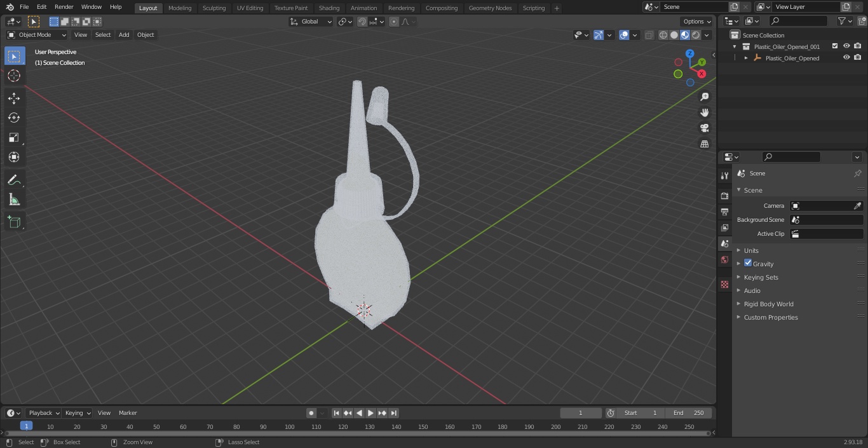Image resolution: width=868 pixels, height=448 pixels.
Task: Select the Transform tool
Action: coord(14,157)
